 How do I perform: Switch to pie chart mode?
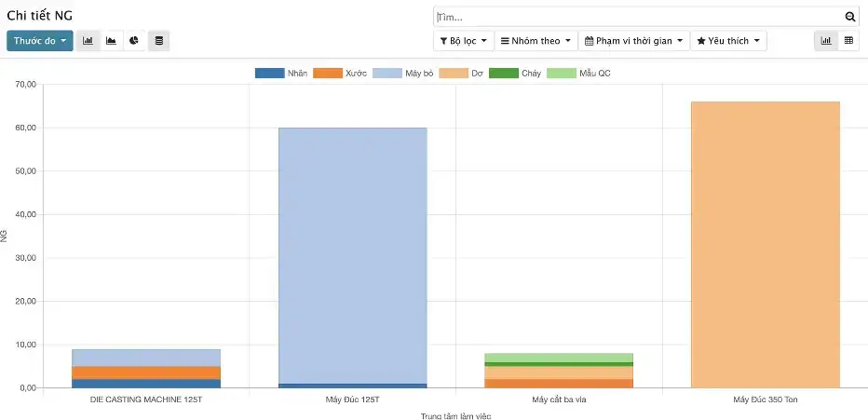pos(134,41)
